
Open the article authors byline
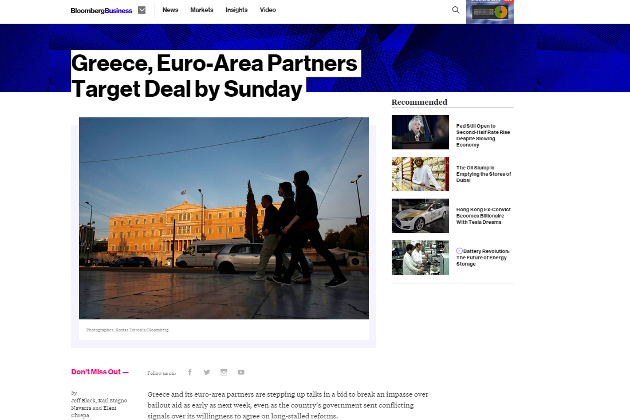[x=99, y=404]
